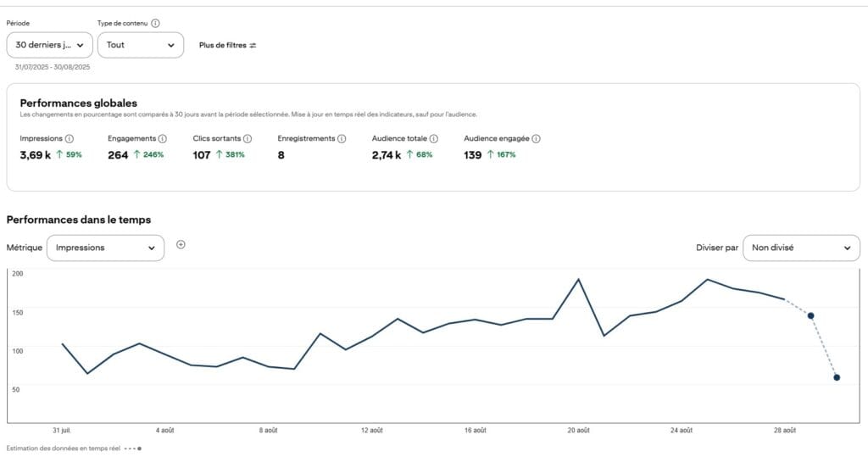Click info icon beside Audience engagée

pos(536,138)
